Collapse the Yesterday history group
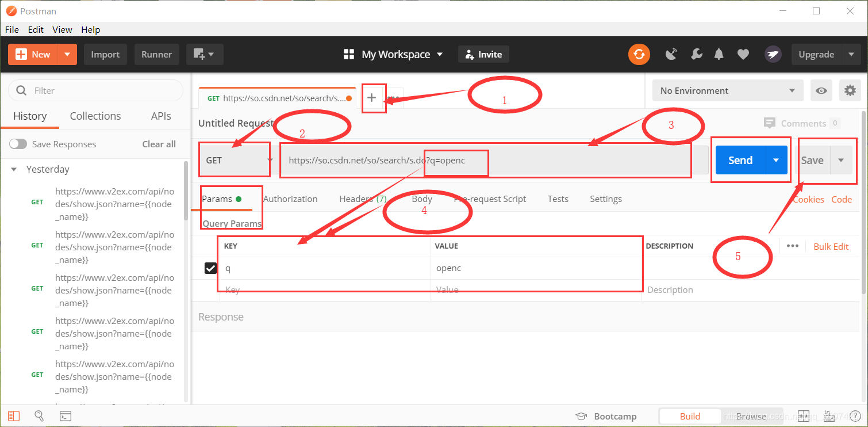This screenshot has height=427, width=868. [14, 170]
